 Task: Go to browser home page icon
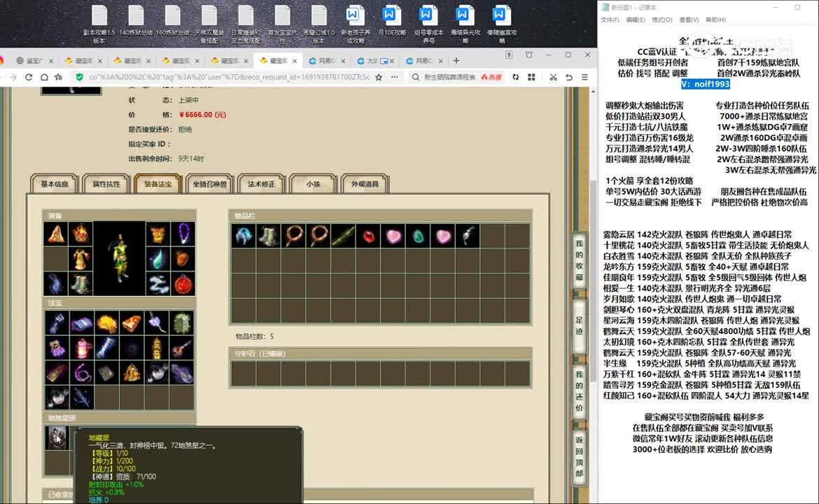coord(44,77)
